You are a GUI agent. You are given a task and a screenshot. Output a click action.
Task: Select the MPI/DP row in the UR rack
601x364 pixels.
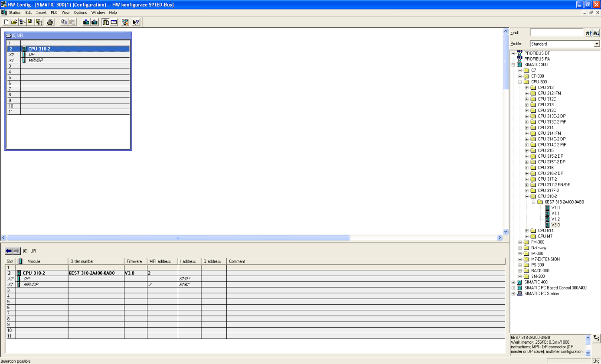tap(69, 60)
